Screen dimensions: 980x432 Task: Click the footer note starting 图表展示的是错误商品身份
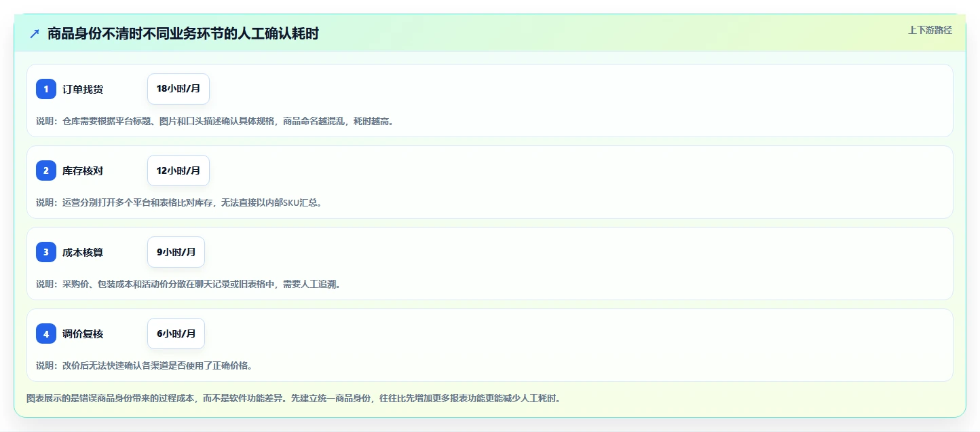pos(294,398)
